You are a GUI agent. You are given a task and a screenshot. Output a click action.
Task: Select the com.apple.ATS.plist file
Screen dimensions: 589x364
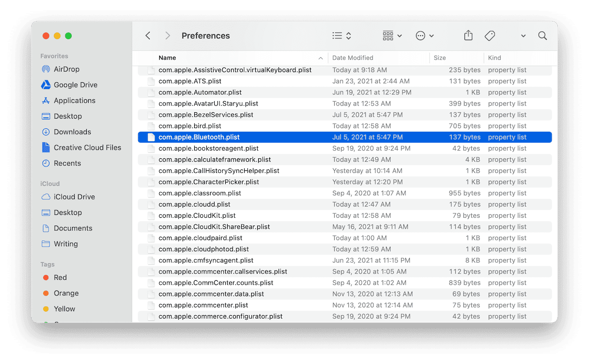click(x=345, y=81)
